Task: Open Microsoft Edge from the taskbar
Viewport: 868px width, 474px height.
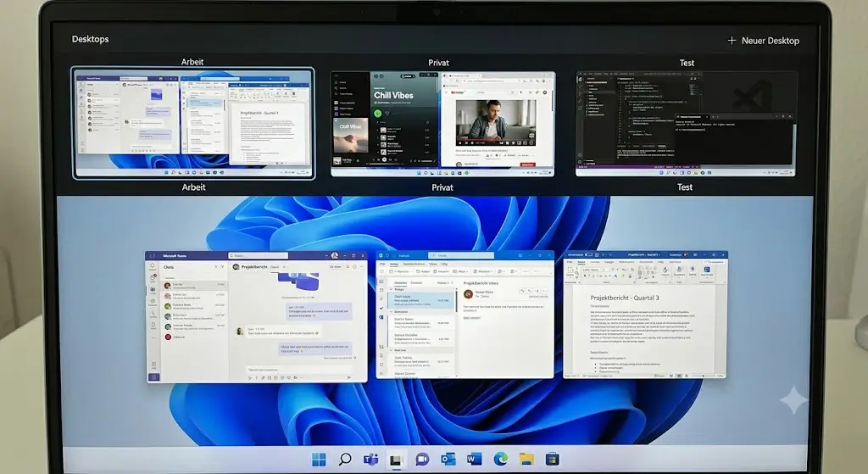Action: (500, 459)
